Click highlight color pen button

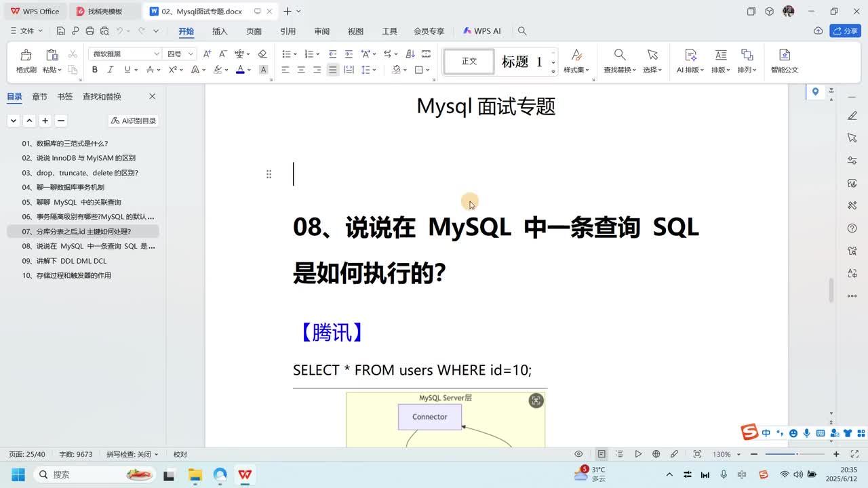pyautogui.click(x=218, y=70)
